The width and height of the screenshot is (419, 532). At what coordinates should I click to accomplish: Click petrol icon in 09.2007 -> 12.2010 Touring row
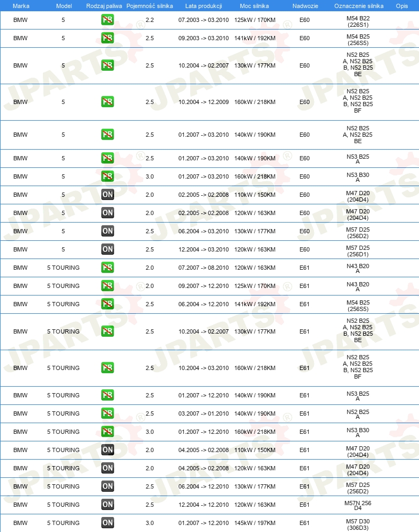click(108, 286)
